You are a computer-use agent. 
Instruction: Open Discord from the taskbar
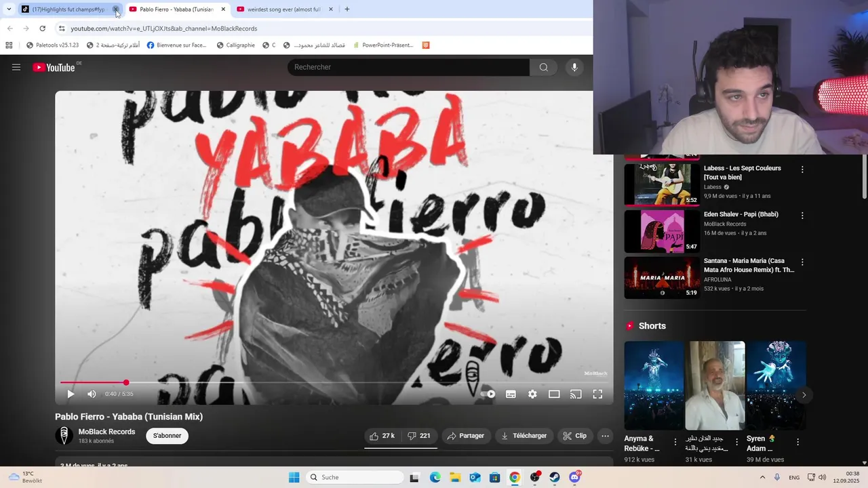point(574,477)
